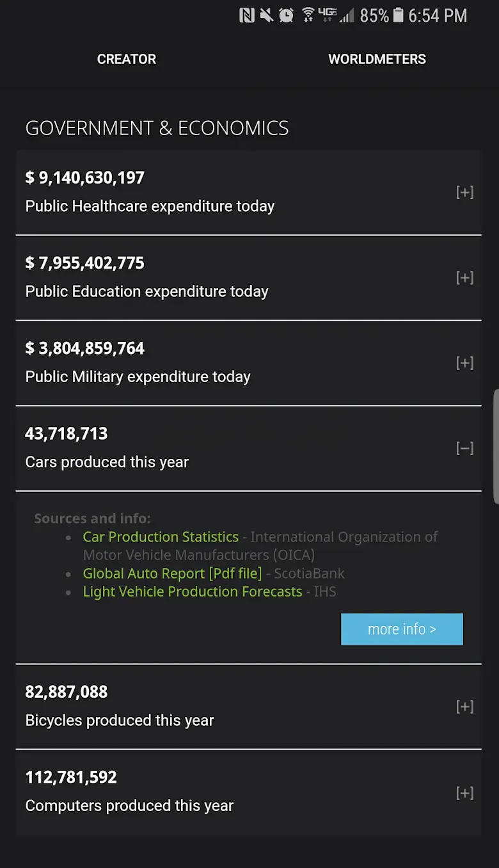Expand Bicycles produced this year row
The height and width of the screenshot is (868, 499).
pyautogui.click(x=464, y=707)
